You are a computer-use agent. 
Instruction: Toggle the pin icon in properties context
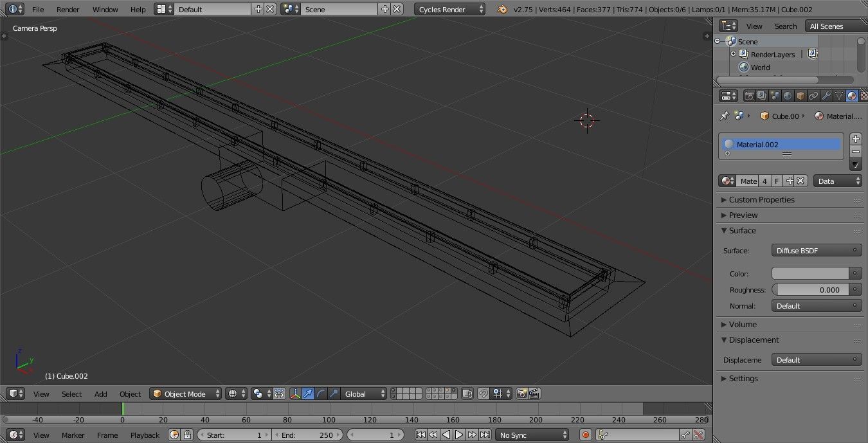point(724,116)
